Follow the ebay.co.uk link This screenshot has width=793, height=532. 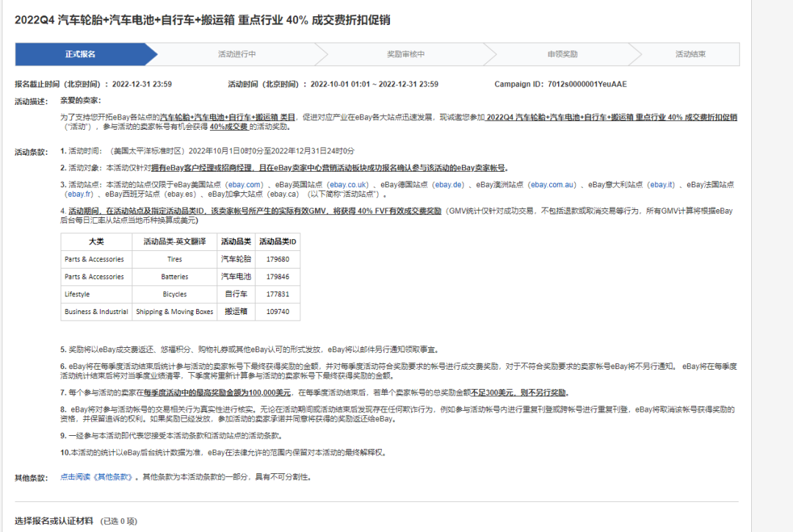click(347, 184)
